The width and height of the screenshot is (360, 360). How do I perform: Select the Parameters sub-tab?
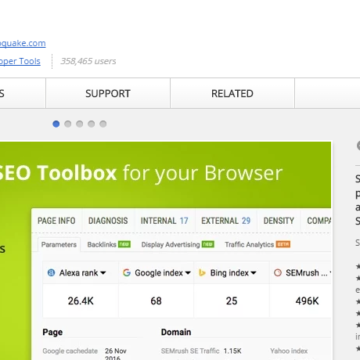[59, 245]
